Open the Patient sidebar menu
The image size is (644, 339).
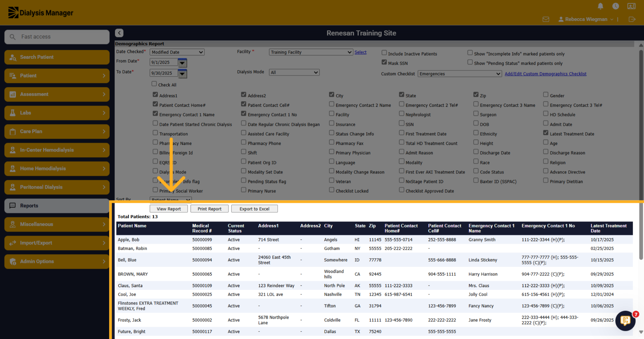[57, 76]
